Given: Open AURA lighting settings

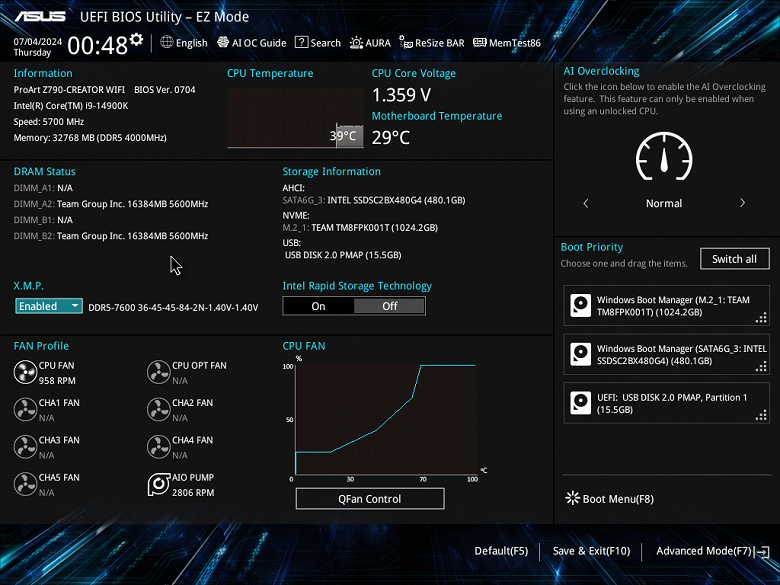Looking at the screenshot, I should [370, 43].
